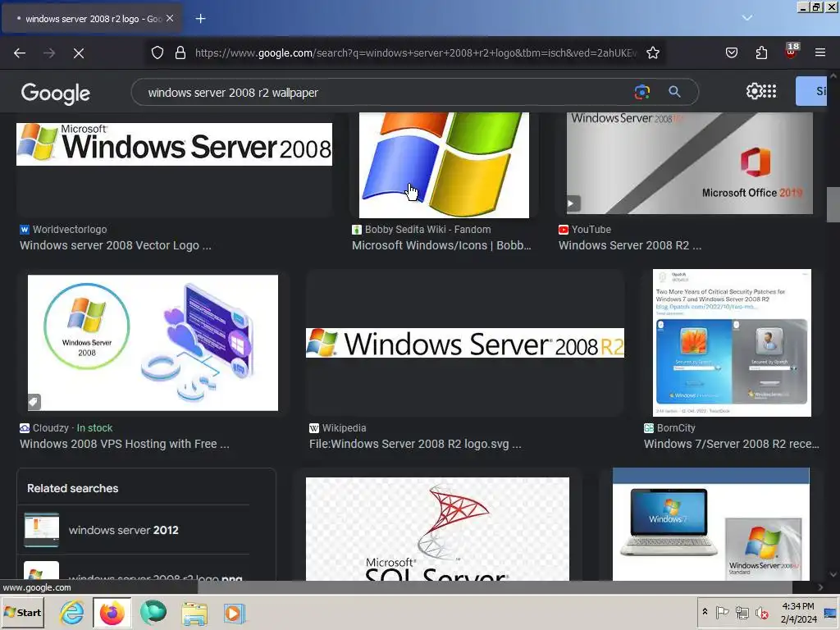840x630 pixels.
Task: Select related search 'windows server 2012'
Action: click(x=124, y=530)
